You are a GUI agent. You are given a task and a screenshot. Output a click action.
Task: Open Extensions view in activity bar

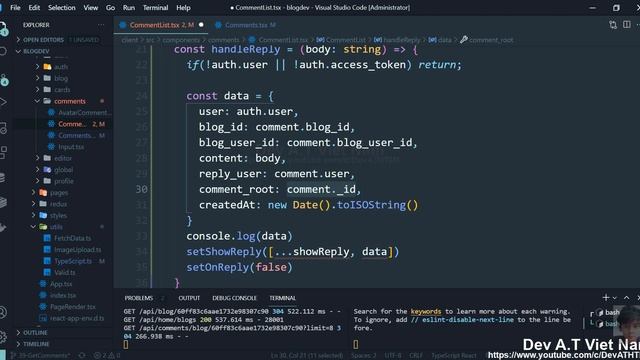click(3, 153)
